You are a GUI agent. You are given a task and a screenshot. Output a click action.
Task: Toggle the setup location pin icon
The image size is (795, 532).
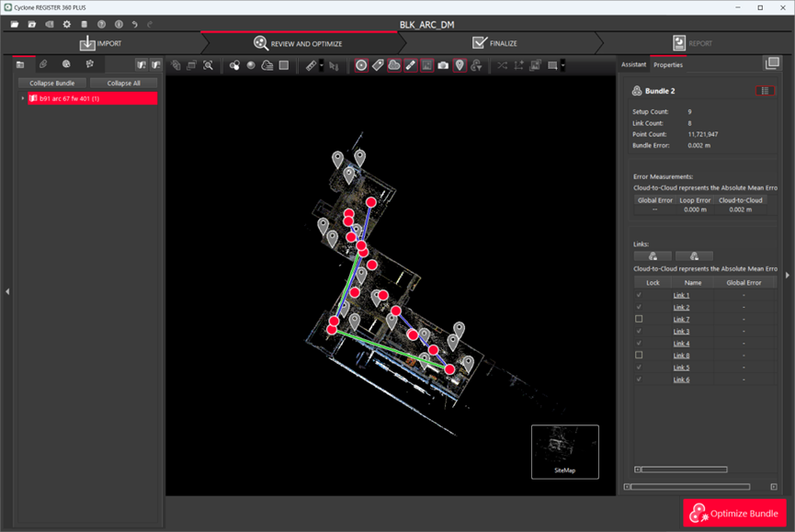(x=460, y=65)
